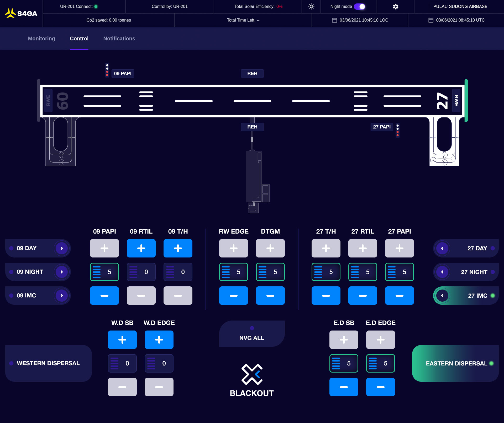Viewport: 504px width, 423px height.
Task: Select the upper REH label on the runway
Action: [x=252, y=74]
